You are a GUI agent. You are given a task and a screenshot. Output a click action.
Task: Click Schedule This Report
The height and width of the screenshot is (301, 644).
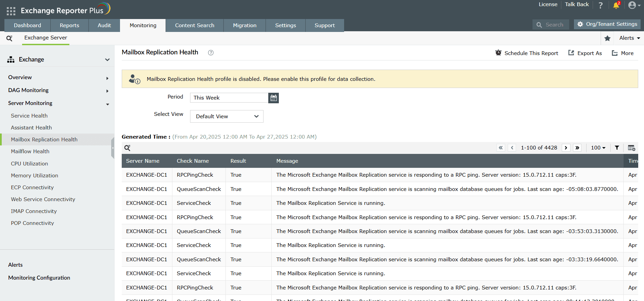527,53
